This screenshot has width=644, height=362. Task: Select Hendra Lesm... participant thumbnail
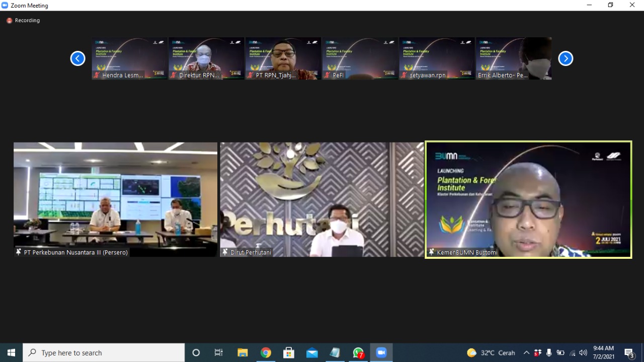point(129,58)
